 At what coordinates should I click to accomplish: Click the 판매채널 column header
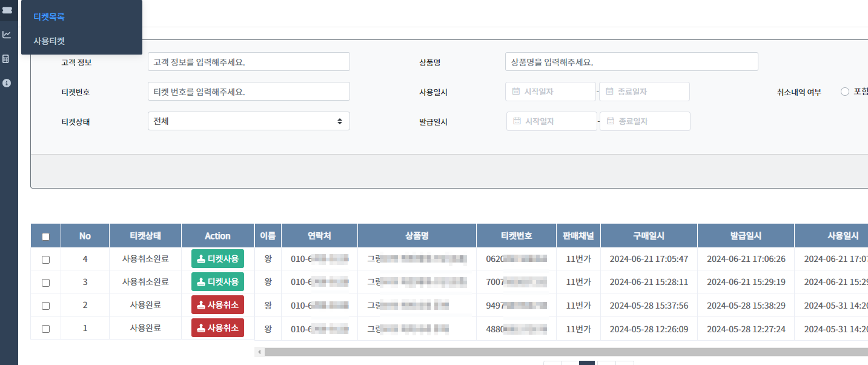point(578,236)
